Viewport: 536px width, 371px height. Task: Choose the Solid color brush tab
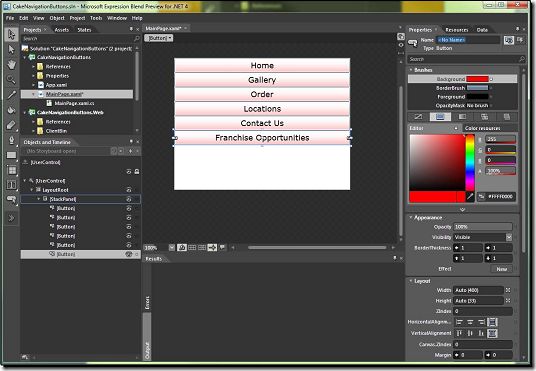(440, 117)
